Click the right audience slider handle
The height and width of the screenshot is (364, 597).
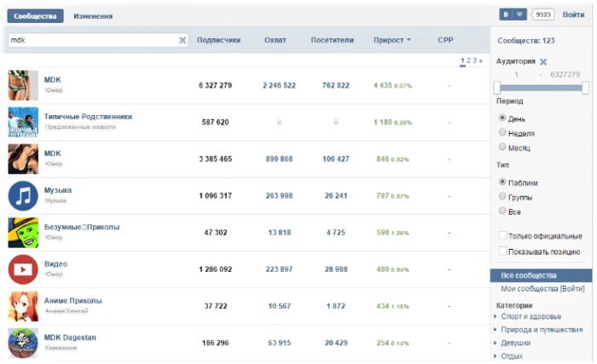pos(586,88)
